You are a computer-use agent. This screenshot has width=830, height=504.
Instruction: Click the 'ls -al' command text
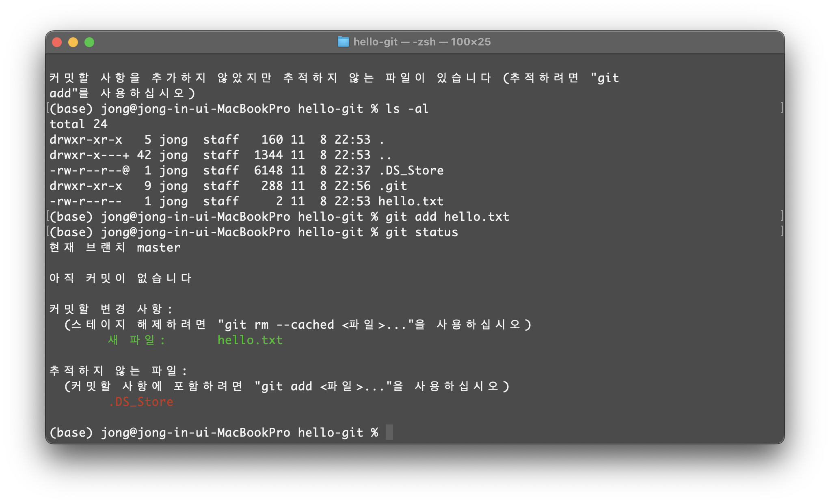[x=407, y=109]
